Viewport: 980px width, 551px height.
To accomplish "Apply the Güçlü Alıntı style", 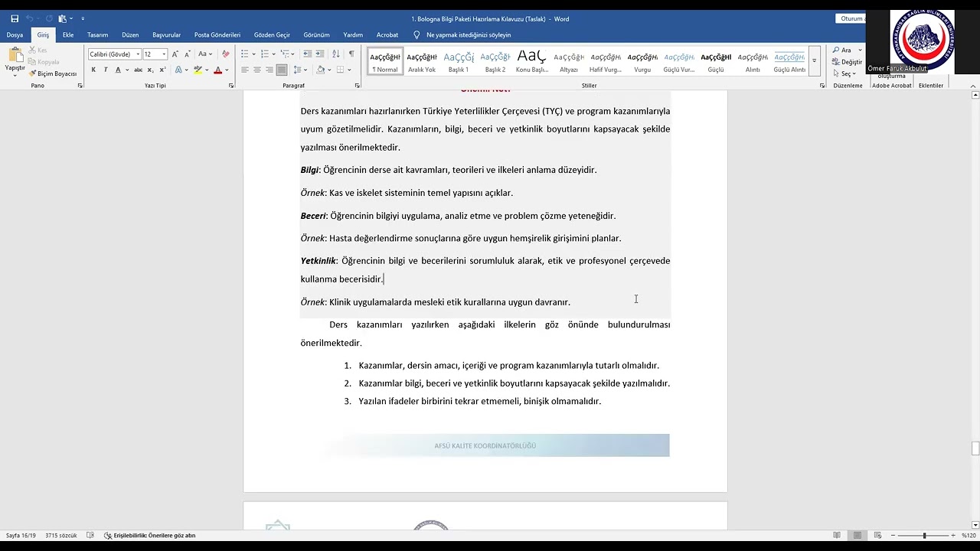I will coord(789,62).
